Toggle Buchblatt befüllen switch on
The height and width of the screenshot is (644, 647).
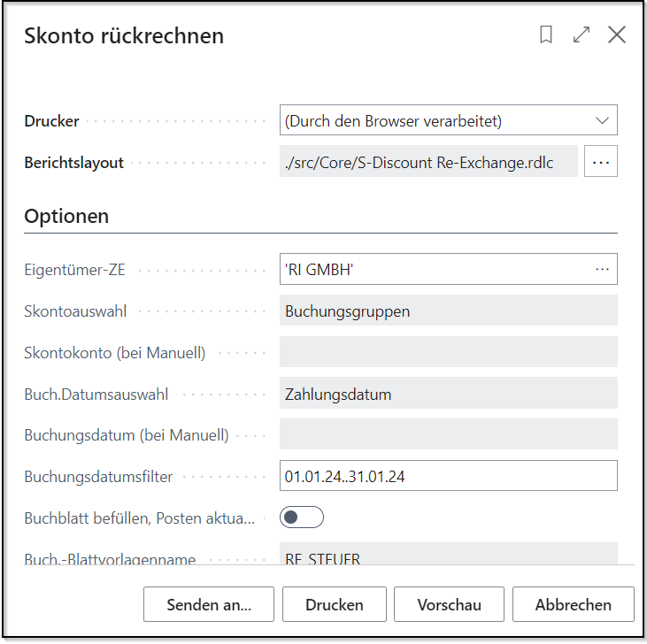302,517
